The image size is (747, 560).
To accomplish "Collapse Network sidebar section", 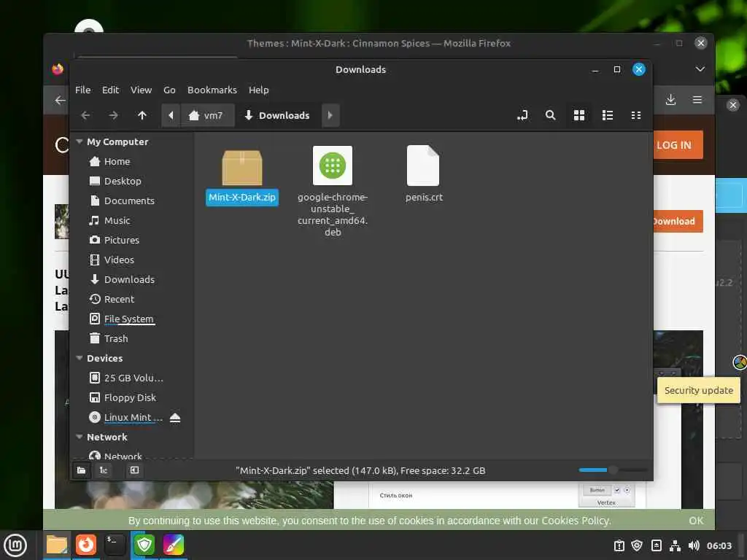I will pos(80,437).
